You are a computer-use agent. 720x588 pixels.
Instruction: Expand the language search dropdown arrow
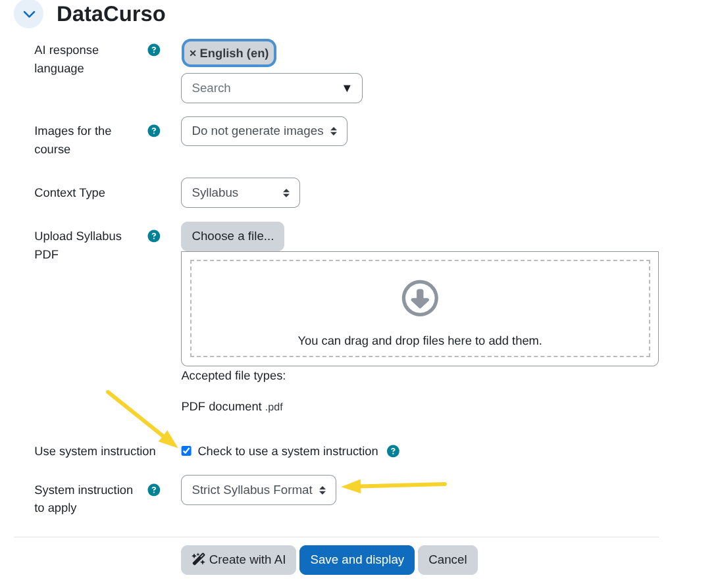347,88
